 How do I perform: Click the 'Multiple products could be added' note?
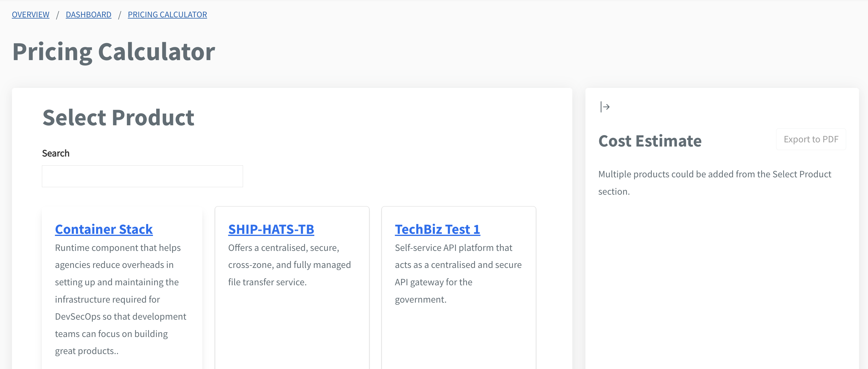point(715,182)
